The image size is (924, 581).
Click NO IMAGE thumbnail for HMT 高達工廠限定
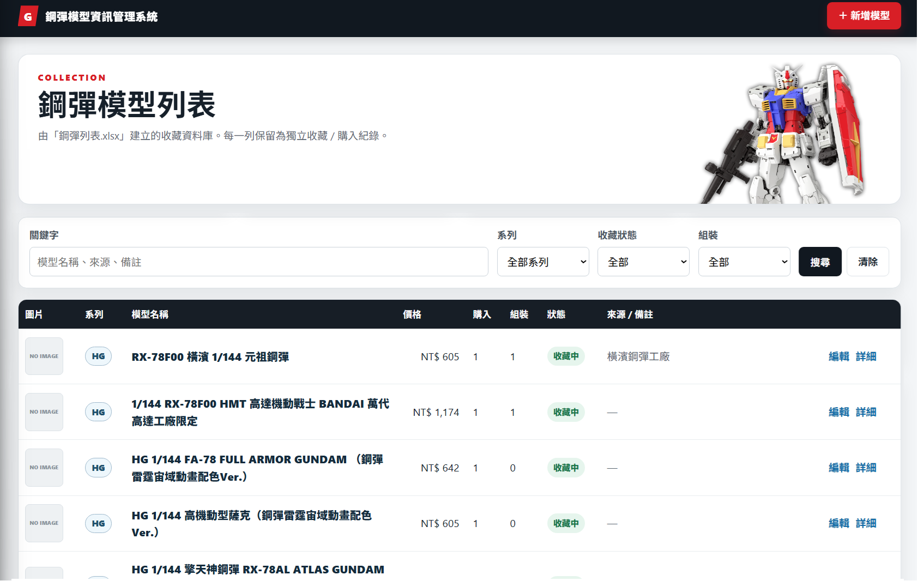point(44,412)
